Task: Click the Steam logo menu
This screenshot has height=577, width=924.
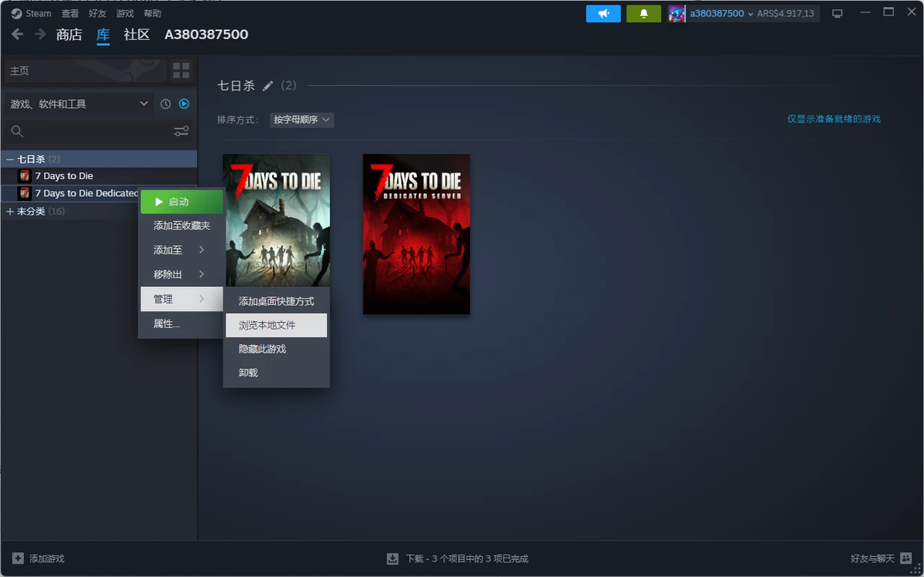Action: (x=31, y=13)
